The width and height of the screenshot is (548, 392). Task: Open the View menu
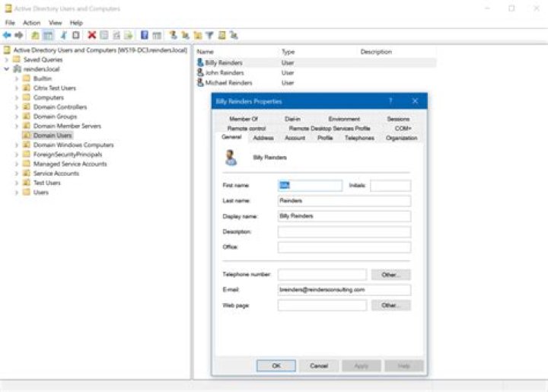tap(56, 23)
